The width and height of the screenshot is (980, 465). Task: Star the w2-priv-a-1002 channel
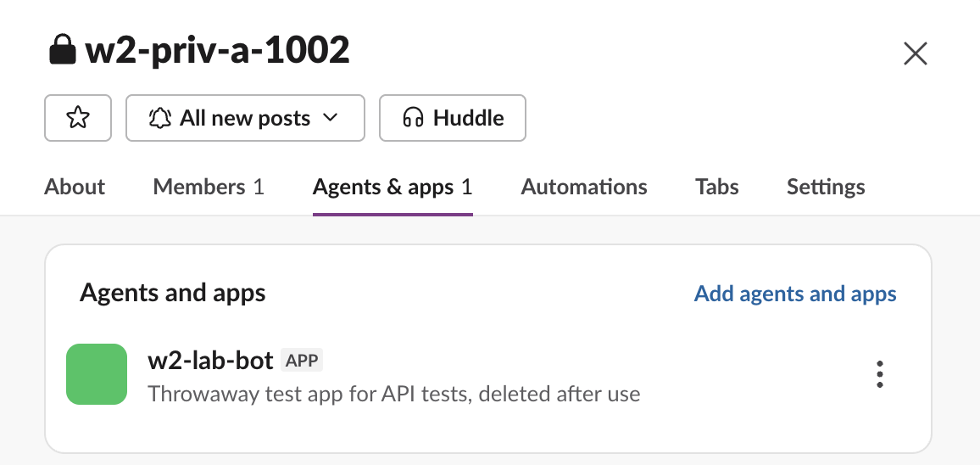click(x=78, y=118)
